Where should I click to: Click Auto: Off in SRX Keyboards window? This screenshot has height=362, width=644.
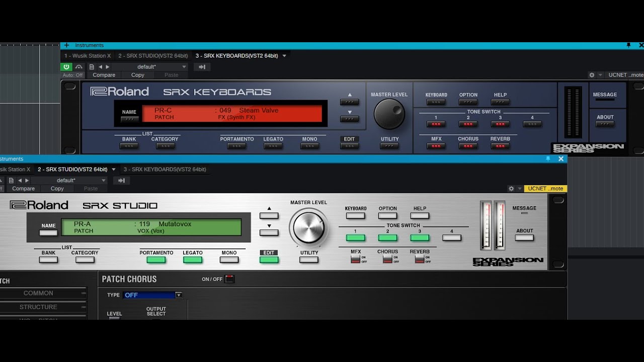pos(73,75)
